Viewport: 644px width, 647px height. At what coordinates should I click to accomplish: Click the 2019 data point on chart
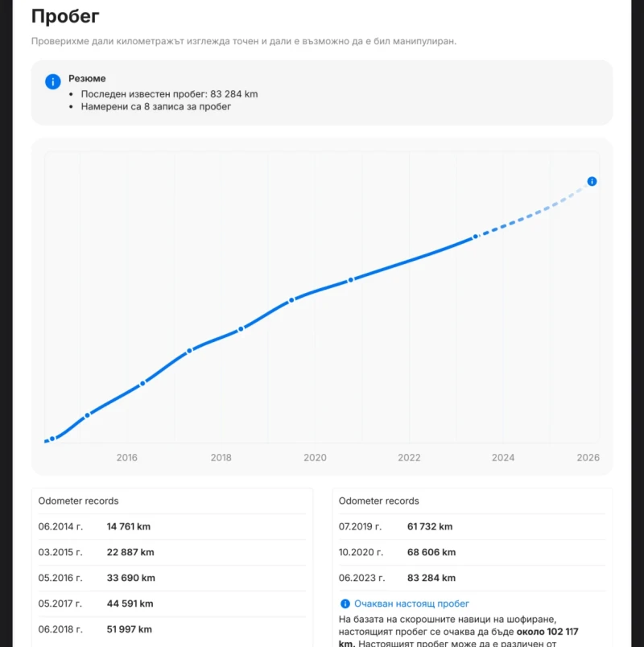tap(291, 300)
